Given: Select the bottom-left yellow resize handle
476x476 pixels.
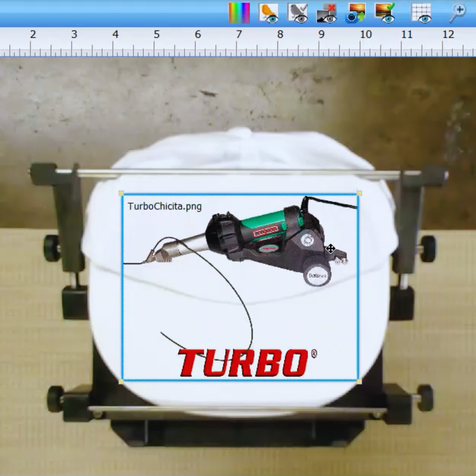Looking at the screenshot, I should [x=121, y=382].
